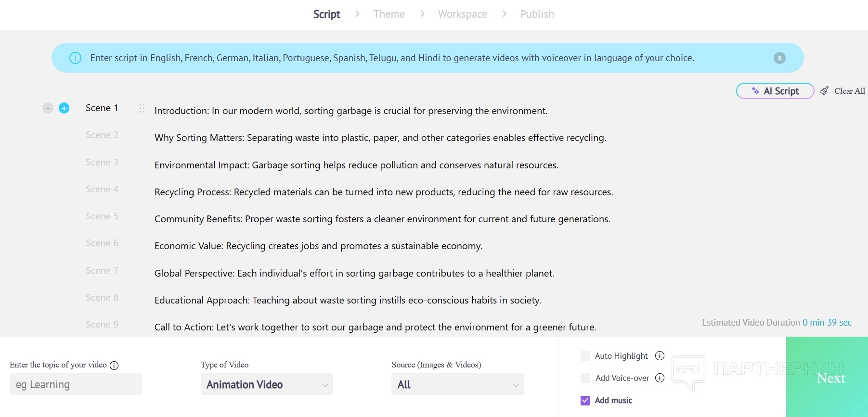
Task: Focus the video topic input field
Action: coord(76,384)
